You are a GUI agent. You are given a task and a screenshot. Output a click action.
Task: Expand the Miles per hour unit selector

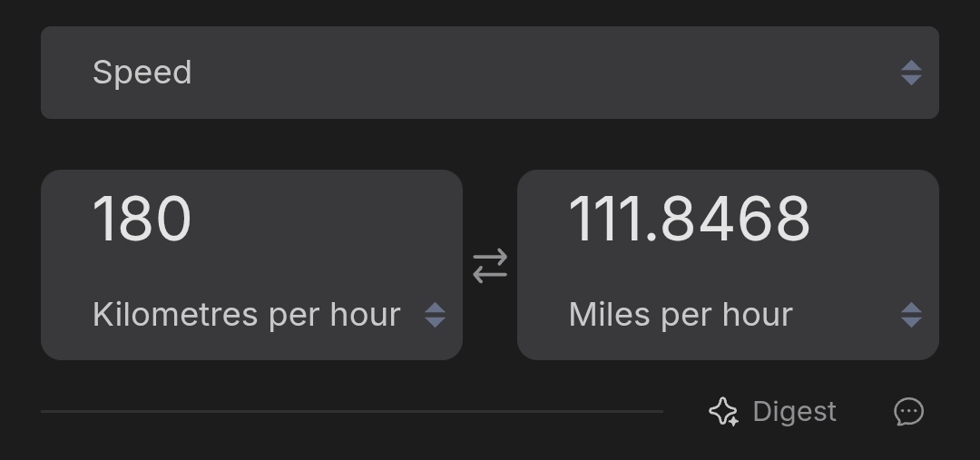[x=681, y=315]
